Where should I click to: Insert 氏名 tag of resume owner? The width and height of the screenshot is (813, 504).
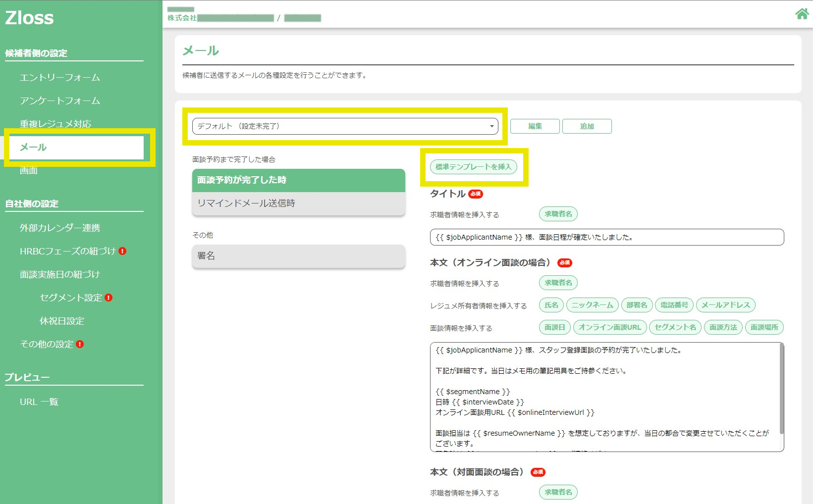pos(551,305)
